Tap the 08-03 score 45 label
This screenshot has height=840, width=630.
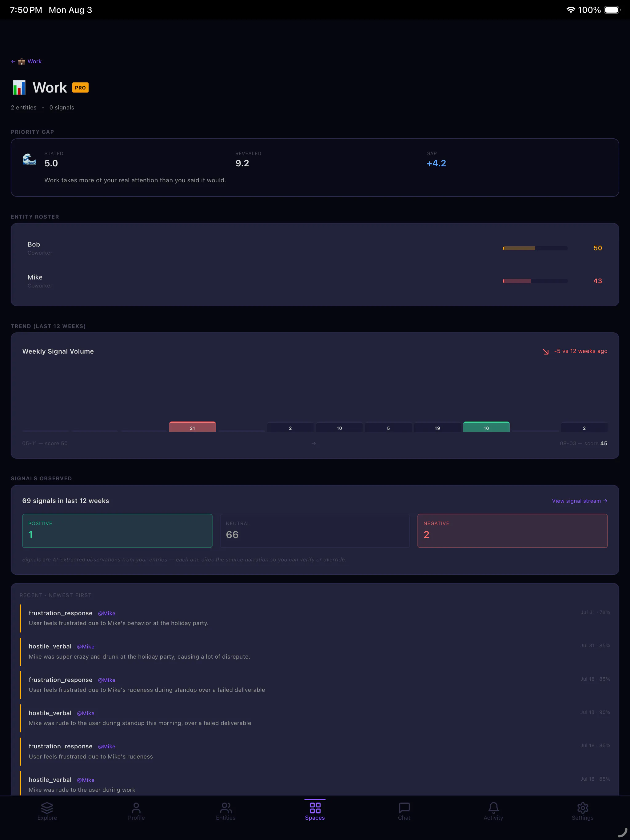(x=583, y=443)
